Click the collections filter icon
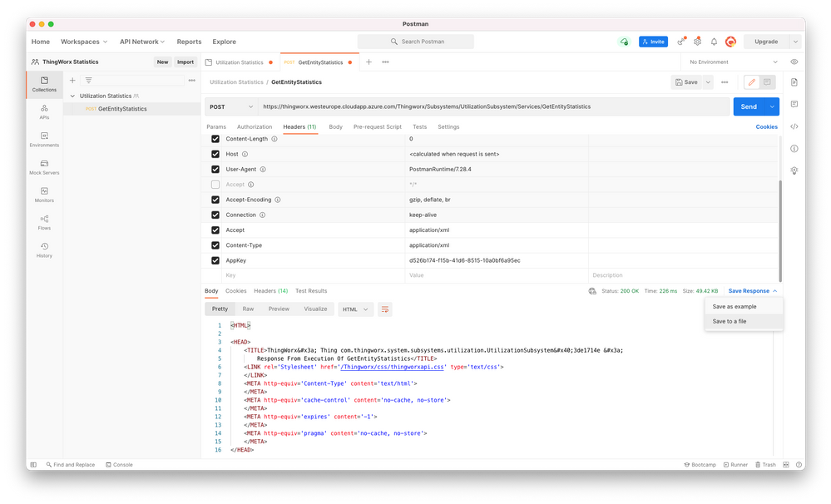The image size is (831, 504). 88,81
